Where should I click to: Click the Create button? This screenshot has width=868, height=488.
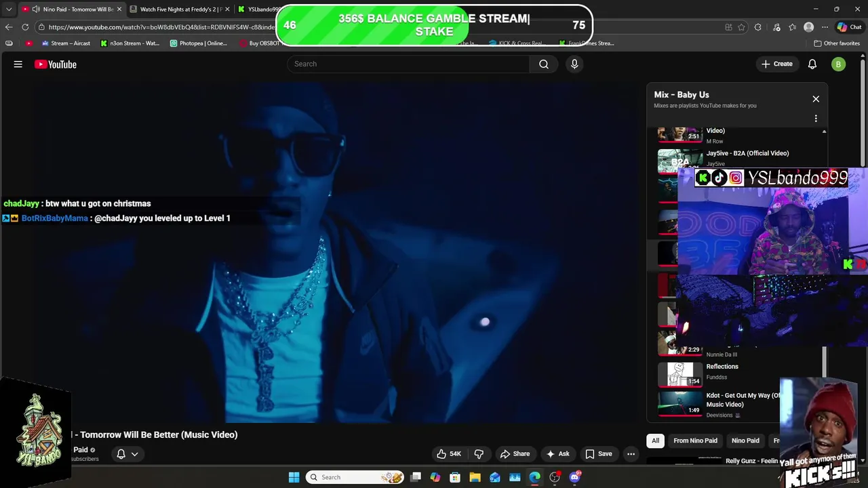776,64
